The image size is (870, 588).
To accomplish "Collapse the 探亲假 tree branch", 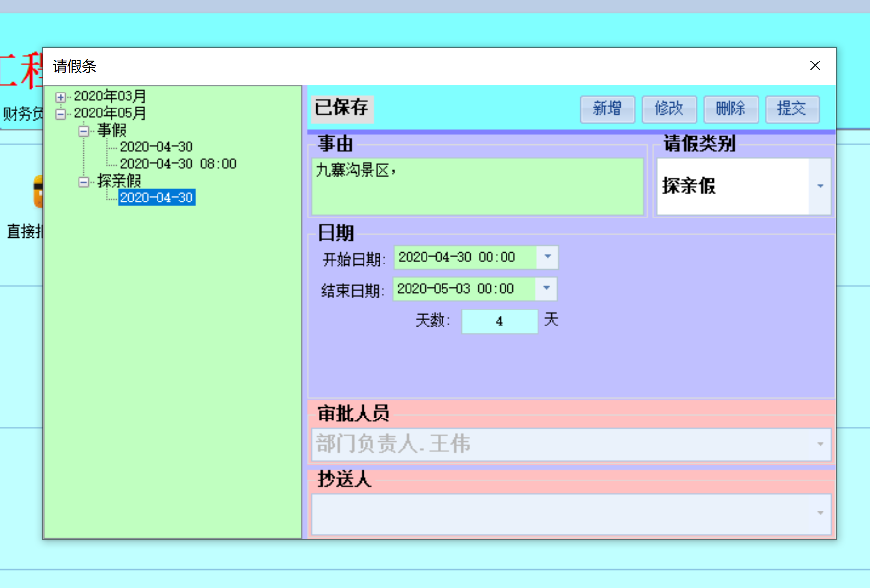I will tap(84, 182).
